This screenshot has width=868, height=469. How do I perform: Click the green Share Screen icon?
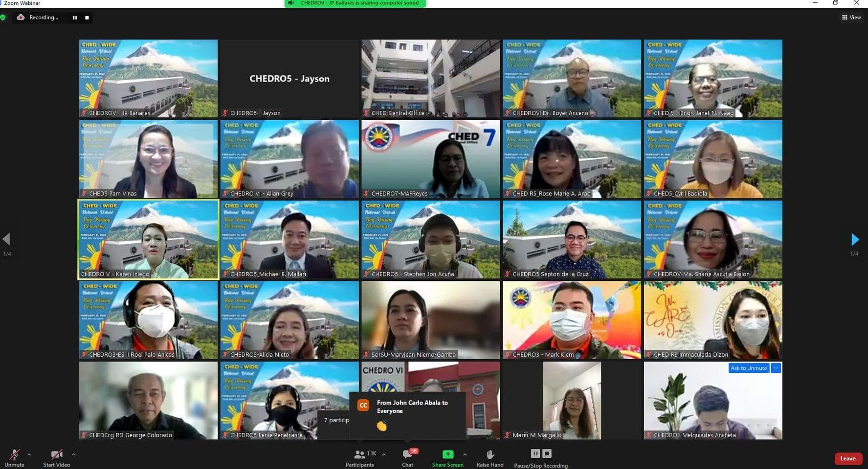point(447,454)
